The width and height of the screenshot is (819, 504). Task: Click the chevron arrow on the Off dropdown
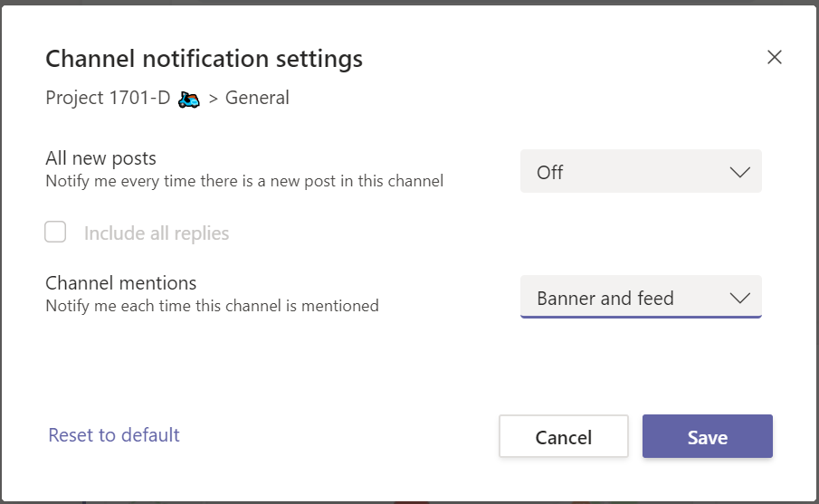point(739,172)
